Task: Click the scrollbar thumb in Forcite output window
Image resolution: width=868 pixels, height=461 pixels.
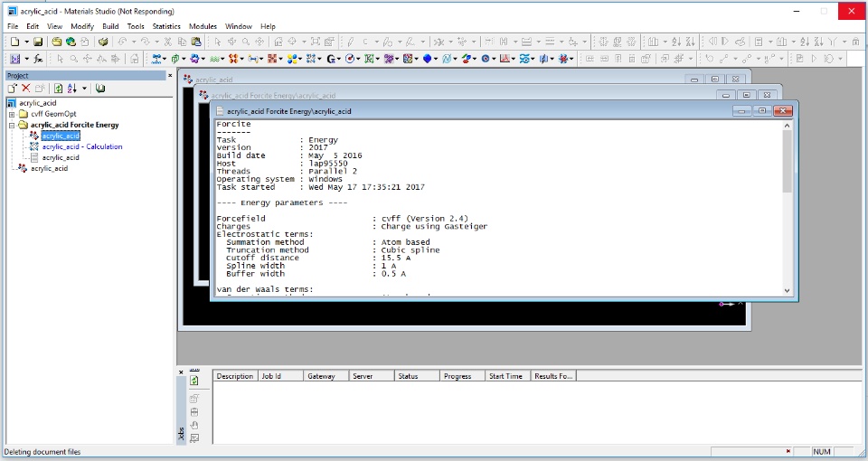Action: point(787,162)
